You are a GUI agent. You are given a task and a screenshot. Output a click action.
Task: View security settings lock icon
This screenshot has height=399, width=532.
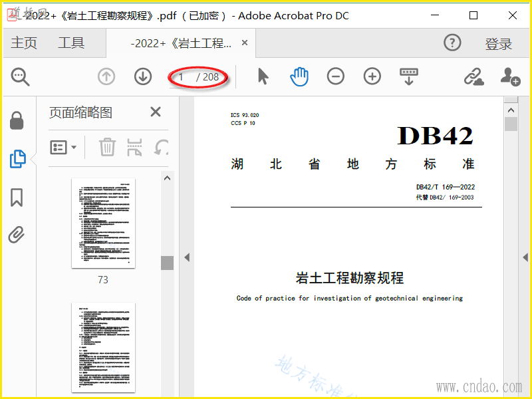[x=17, y=120]
